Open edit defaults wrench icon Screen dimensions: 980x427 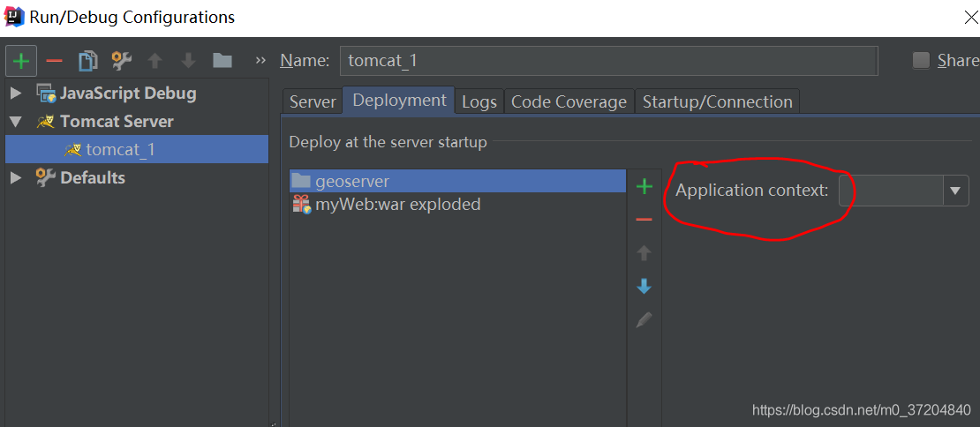pyautogui.click(x=121, y=61)
